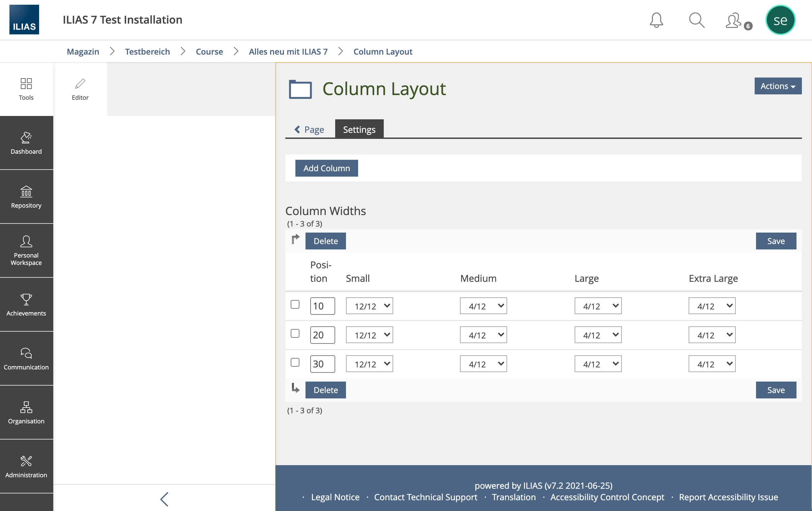Image resolution: width=812 pixels, height=511 pixels.
Task: Open the Administration tools menu
Action: tap(26, 467)
